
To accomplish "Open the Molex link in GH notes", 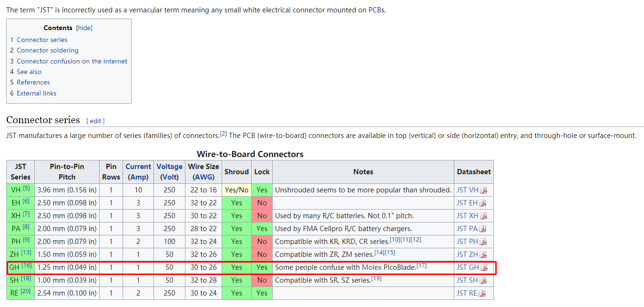I will tap(372, 267).
